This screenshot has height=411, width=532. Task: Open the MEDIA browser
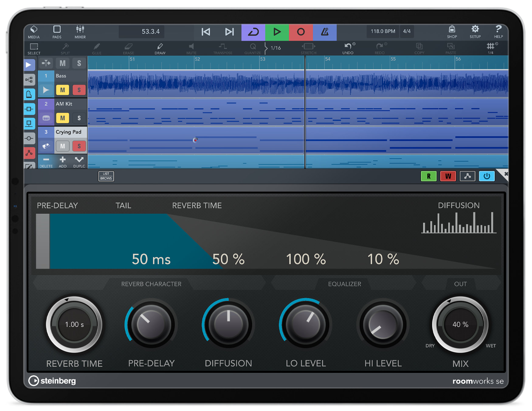[x=34, y=32]
